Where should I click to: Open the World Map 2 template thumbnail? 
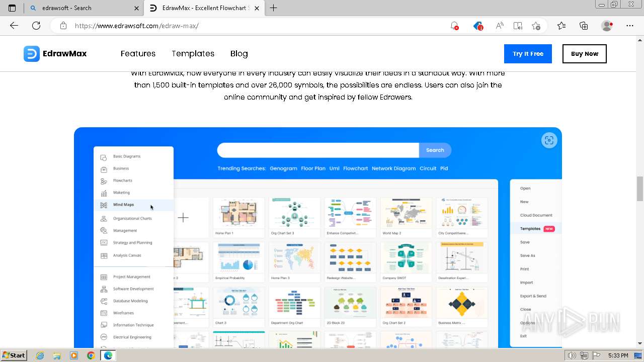406,217
